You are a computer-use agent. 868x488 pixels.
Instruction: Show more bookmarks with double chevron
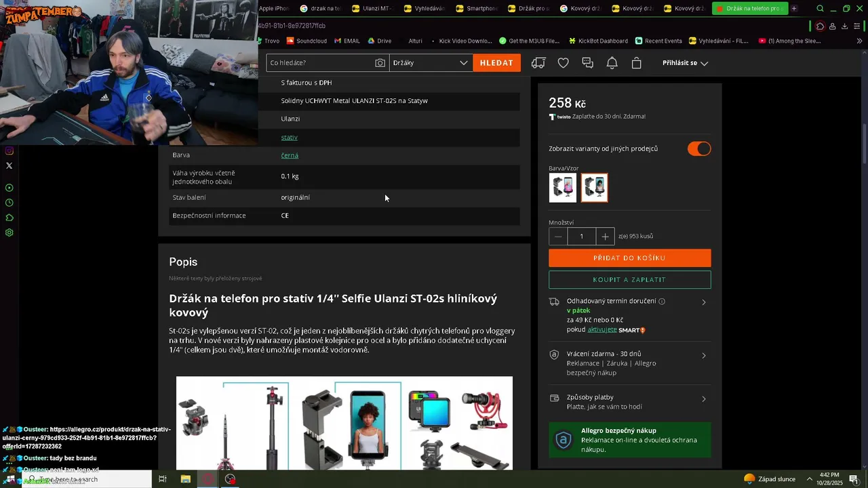point(859,41)
